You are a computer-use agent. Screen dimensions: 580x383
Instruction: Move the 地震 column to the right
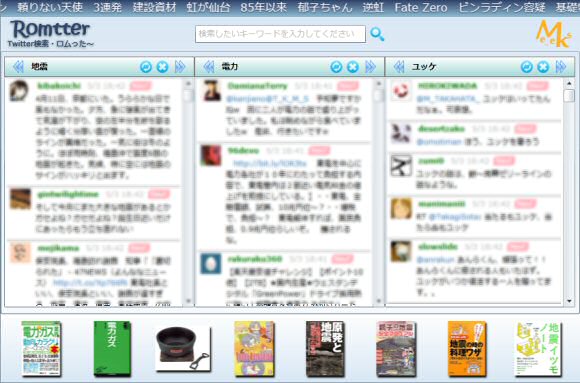pyautogui.click(x=180, y=67)
